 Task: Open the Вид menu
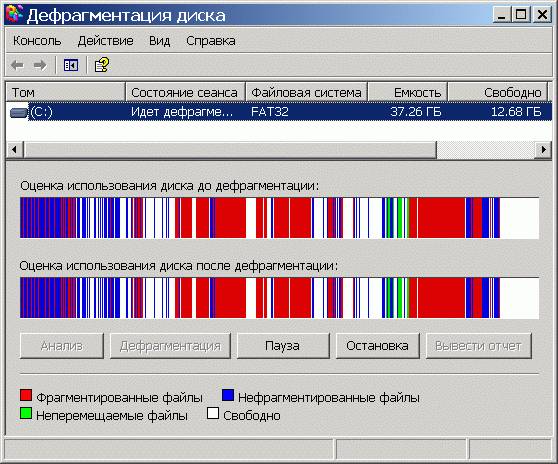(159, 41)
